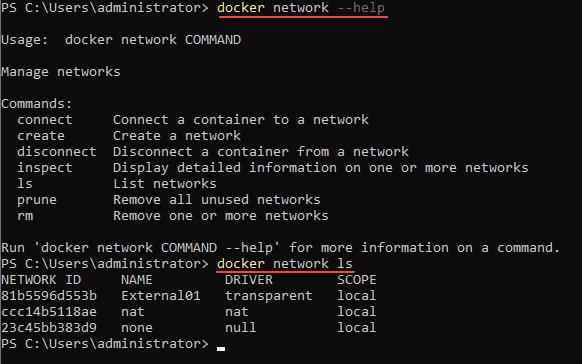Click the 'create' command name
This screenshot has height=364, width=582.
click(41, 136)
